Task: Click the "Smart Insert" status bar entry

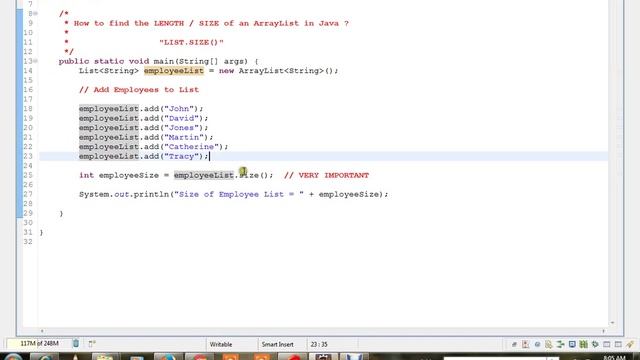Action: tap(278, 344)
